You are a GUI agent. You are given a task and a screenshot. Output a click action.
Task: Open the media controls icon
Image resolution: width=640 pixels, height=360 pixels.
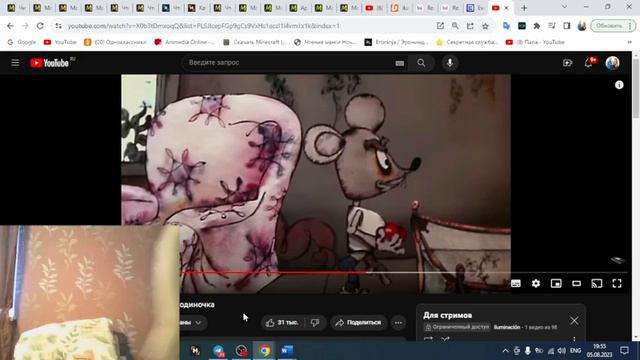click(551, 26)
